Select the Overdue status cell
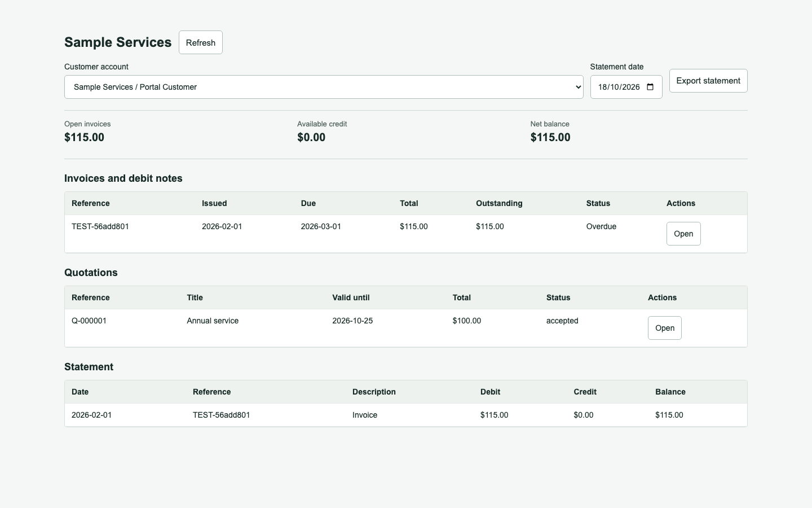This screenshot has height=508, width=812. 601,226
